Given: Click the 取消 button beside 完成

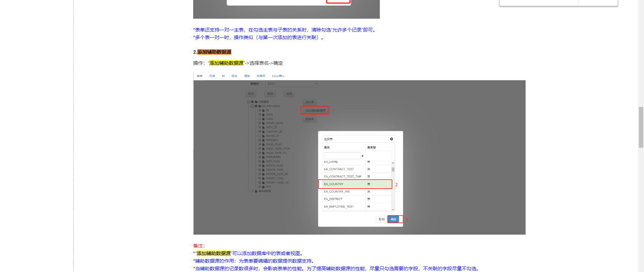Looking at the screenshot, I should click(x=251, y=94).
